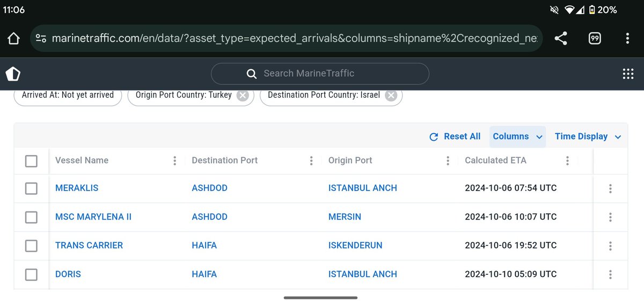Click the Reset All button
644x306 pixels.
point(455,136)
